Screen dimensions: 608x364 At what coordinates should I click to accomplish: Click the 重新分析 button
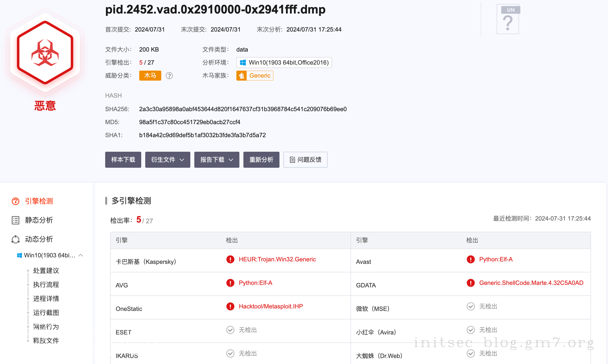click(261, 160)
